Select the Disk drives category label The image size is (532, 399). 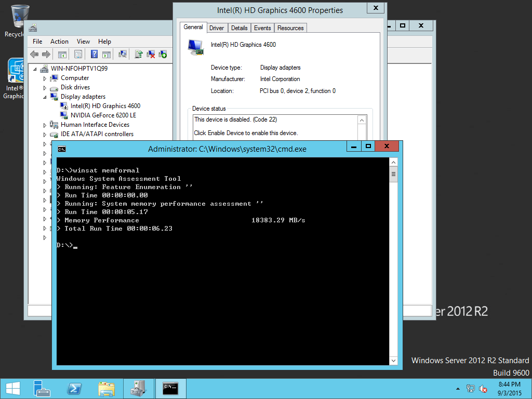click(75, 87)
